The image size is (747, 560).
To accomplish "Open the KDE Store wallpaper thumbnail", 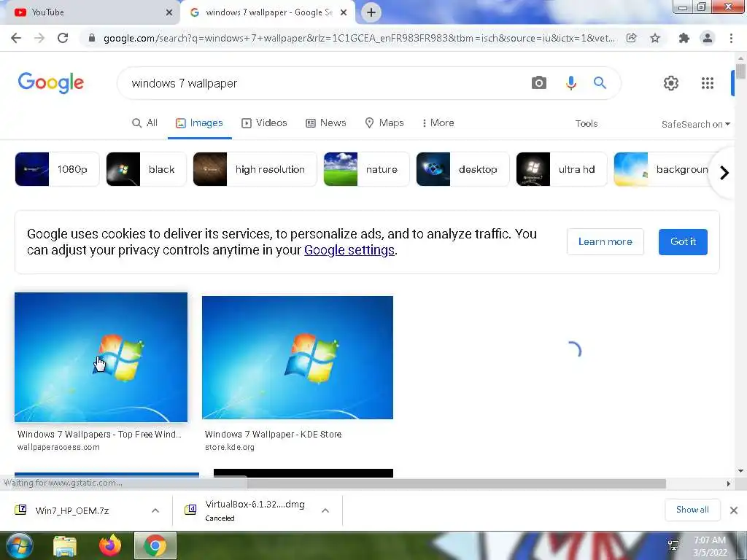I will (298, 357).
